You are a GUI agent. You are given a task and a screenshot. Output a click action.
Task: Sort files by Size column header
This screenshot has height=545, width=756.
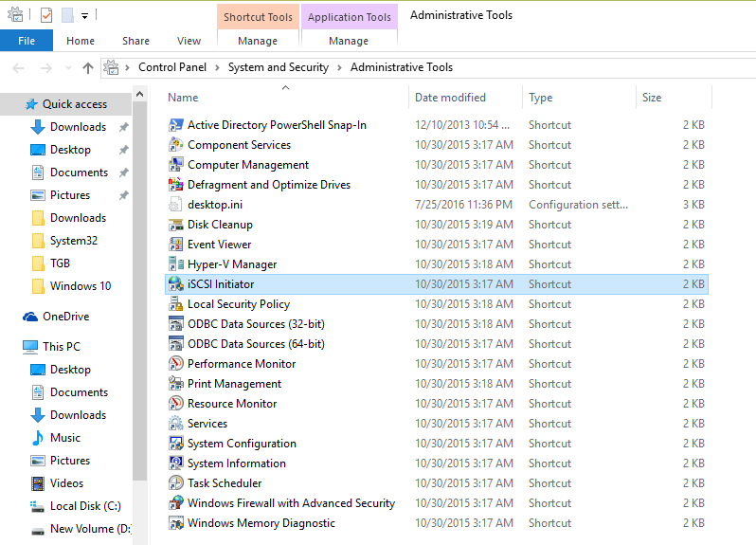pyautogui.click(x=674, y=97)
